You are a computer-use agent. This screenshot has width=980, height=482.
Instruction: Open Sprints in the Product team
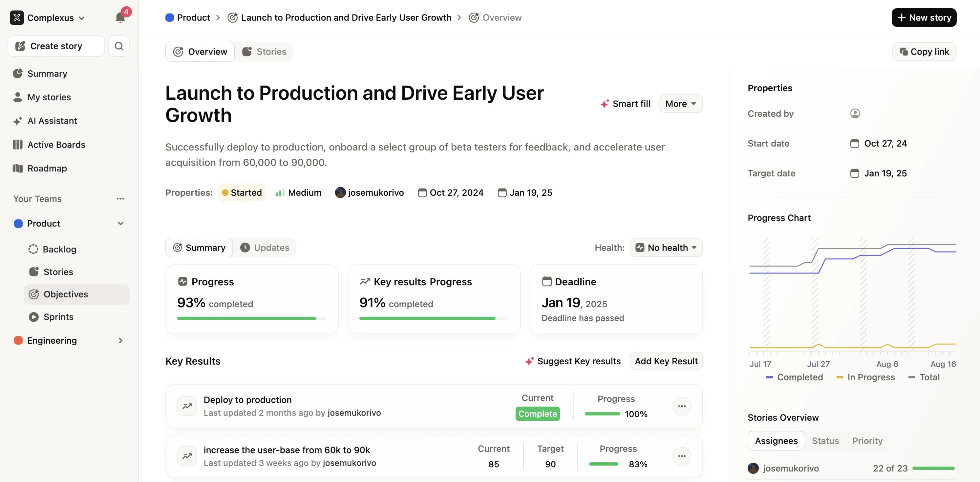58,317
